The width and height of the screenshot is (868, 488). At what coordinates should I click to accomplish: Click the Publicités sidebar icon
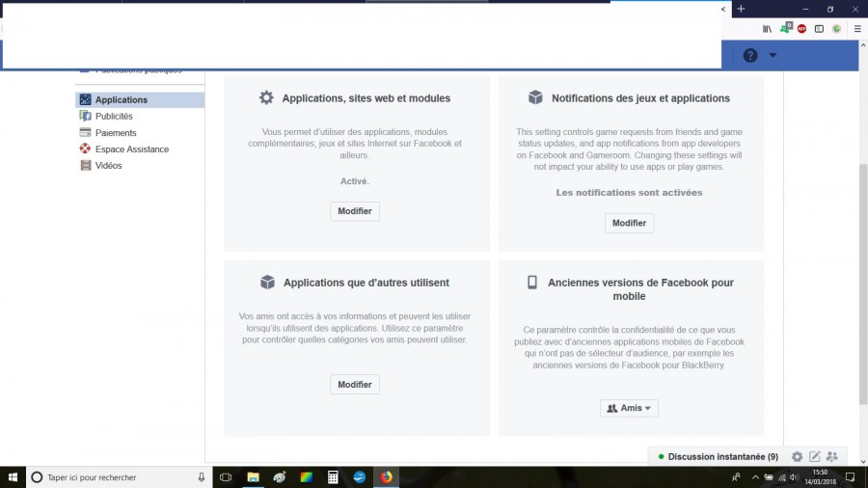point(85,116)
